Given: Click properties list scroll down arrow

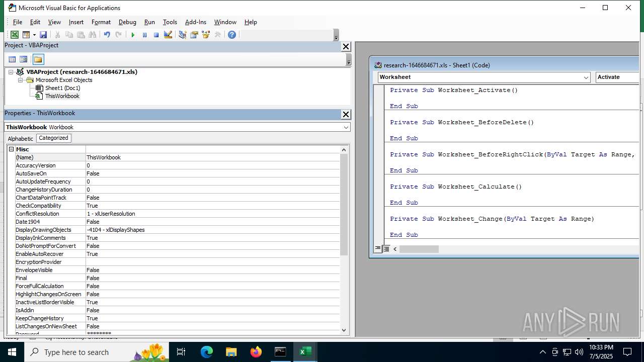Looking at the screenshot, I should coord(344,330).
